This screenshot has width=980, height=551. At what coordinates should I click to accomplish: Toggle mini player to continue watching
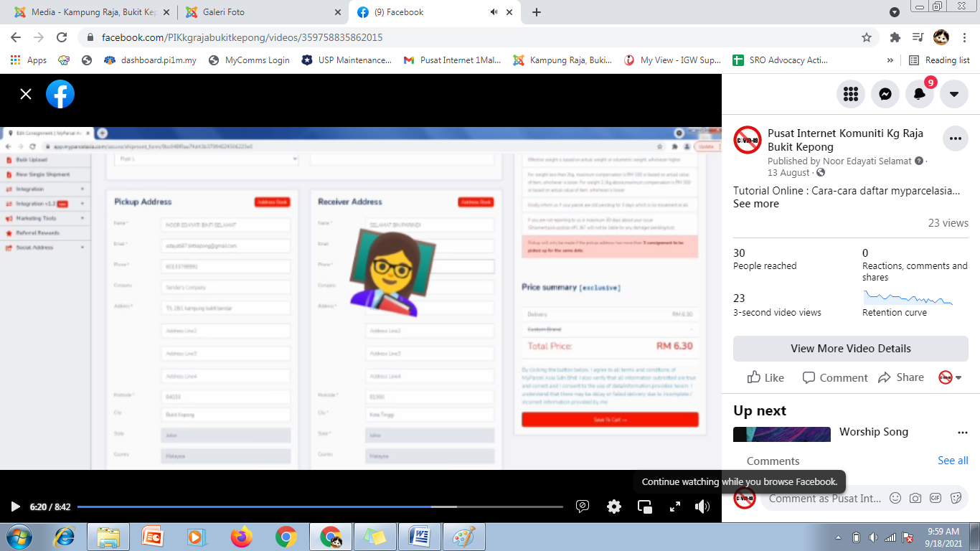(645, 507)
